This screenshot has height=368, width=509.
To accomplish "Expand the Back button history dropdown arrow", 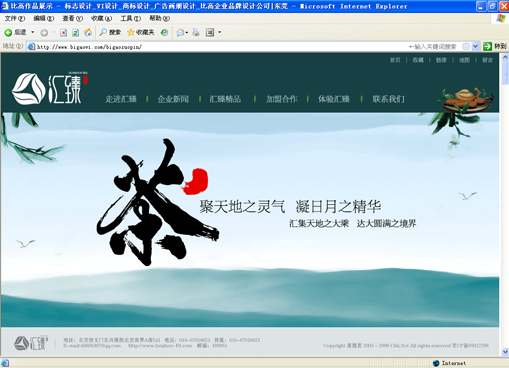I will (x=33, y=32).
